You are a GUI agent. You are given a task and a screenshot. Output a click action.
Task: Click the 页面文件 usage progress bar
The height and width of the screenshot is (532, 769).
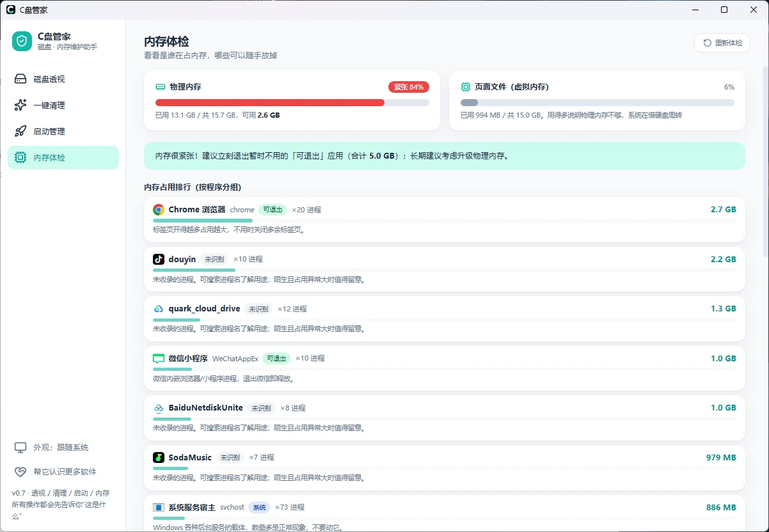598,102
